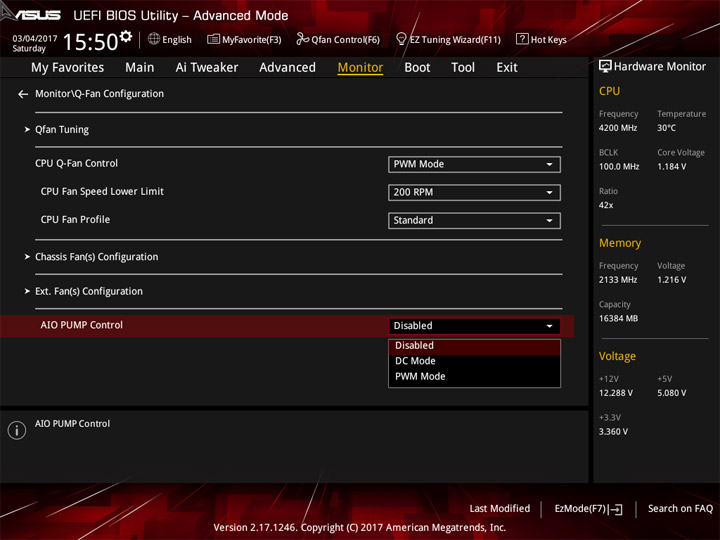Open the CPU Q-Fan Control dropdown

(x=474, y=164)
